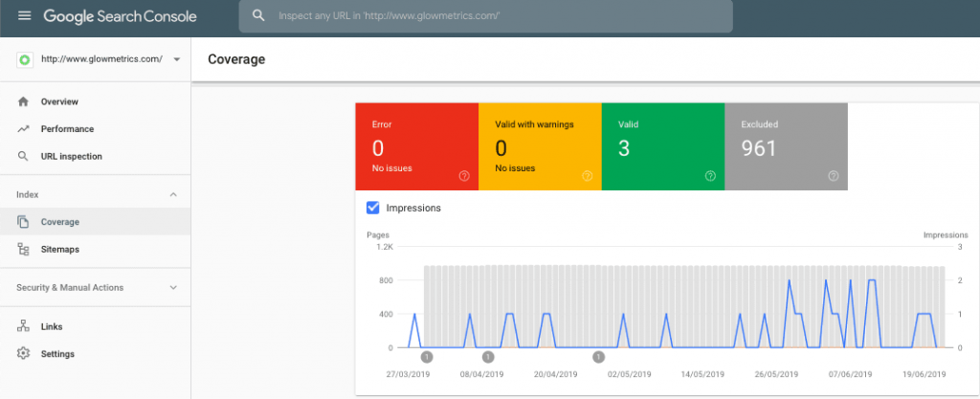Click the 19/06/2019 date label
The image size is (980, 399).
click(924, 375)
